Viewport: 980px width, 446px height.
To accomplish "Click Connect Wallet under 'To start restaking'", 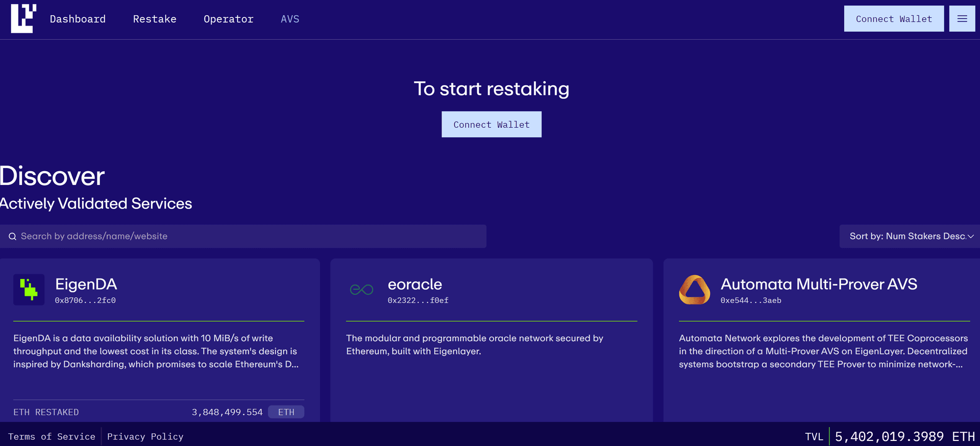I will pos(492,124).
